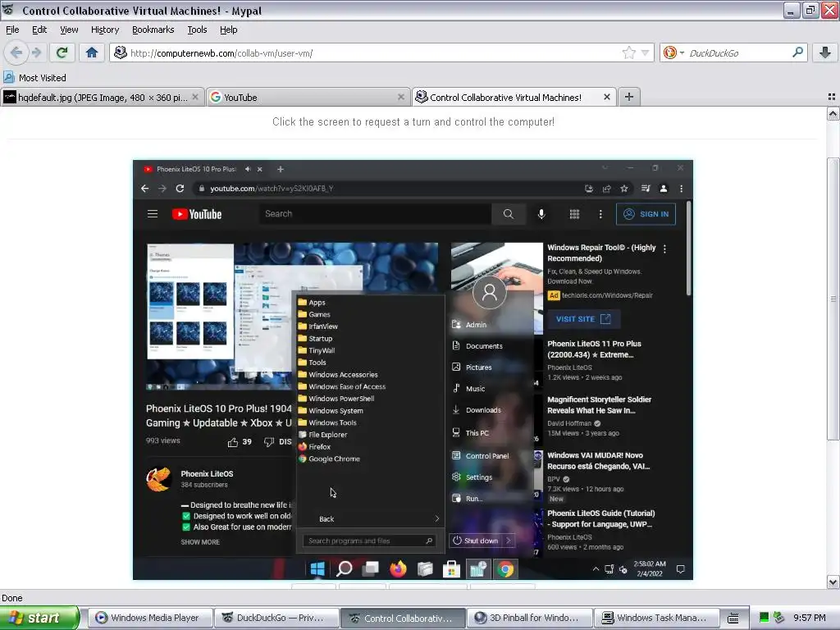Expand Mypal URL history dropdown
The height and width of the screenshot is (630, 840).
pyautogui.click(x=645, y=52)
